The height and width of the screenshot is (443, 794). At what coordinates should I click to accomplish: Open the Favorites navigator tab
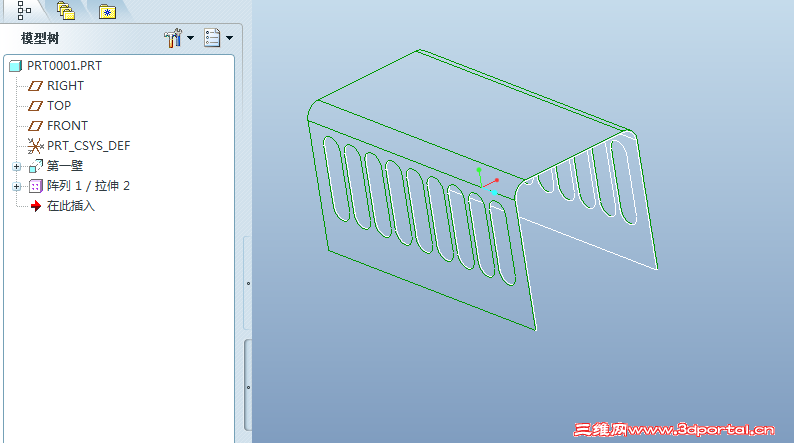[x=107, y=12]
